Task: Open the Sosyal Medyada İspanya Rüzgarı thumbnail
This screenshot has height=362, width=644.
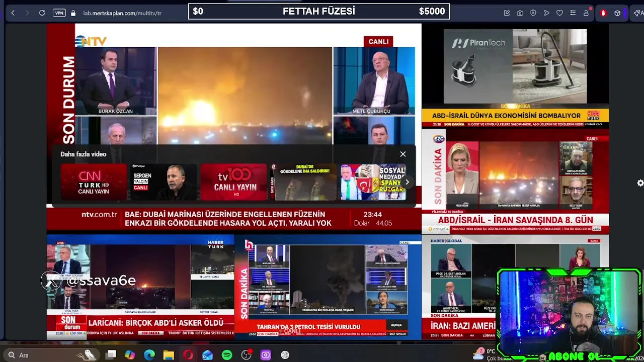Action: pos(373,182)
